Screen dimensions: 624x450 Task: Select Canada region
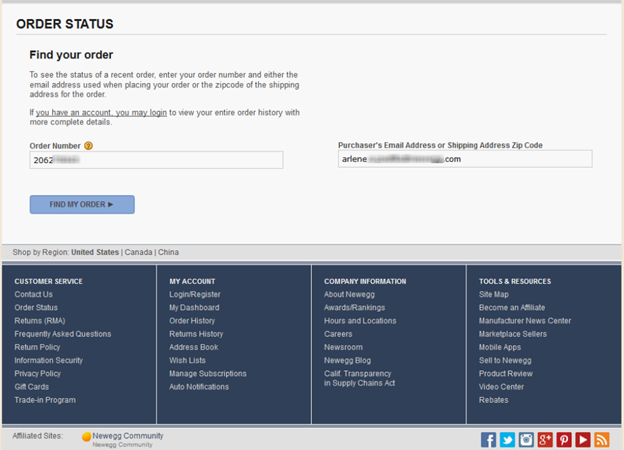click(x=138, y=252)
